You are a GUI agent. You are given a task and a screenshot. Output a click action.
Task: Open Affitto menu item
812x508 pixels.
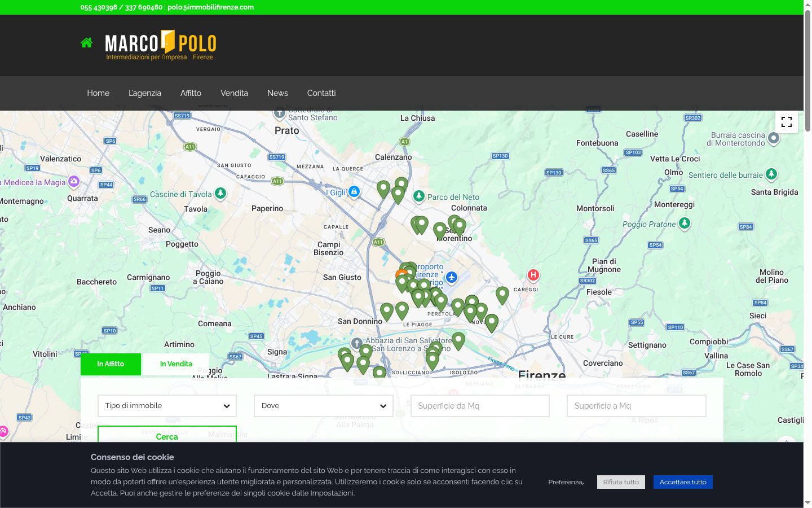(x=191, y=93)
